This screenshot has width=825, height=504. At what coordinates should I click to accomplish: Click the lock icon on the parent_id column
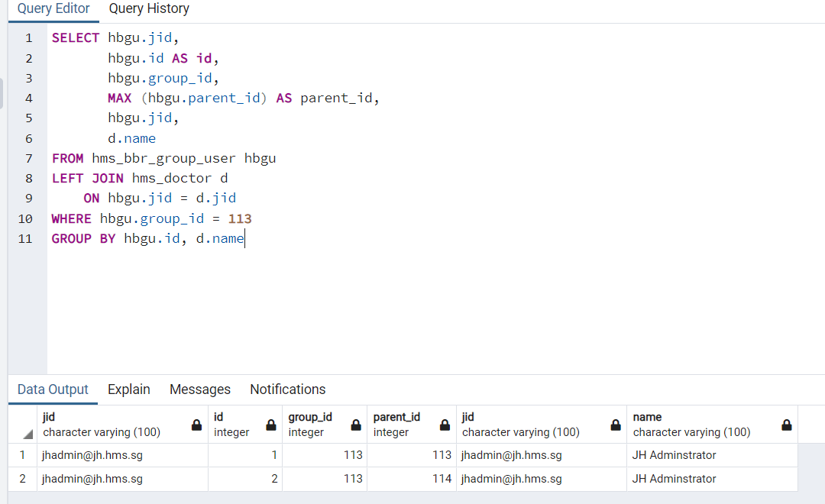tap(445, 424)
